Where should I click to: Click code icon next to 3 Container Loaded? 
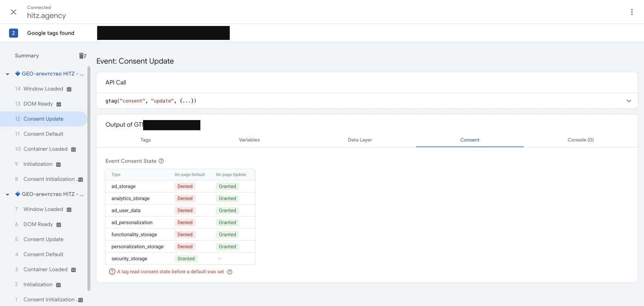[x=73, y=270]
